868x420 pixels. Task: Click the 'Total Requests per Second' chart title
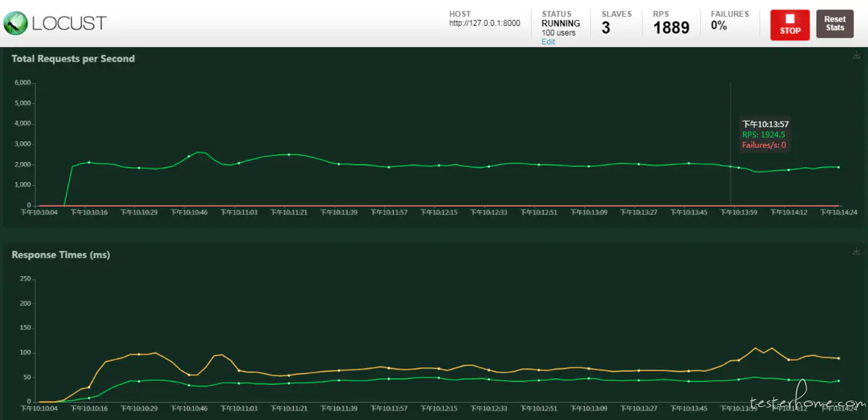(73, 59)
